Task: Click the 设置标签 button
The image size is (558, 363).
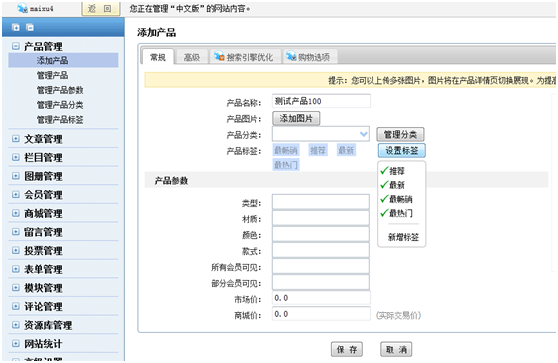Action: click(401, 151)
